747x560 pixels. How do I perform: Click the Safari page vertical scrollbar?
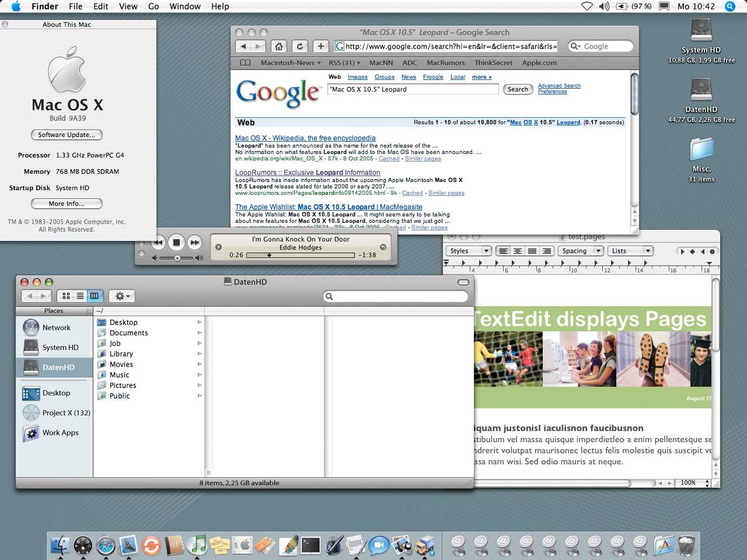(x=635, y=94)
